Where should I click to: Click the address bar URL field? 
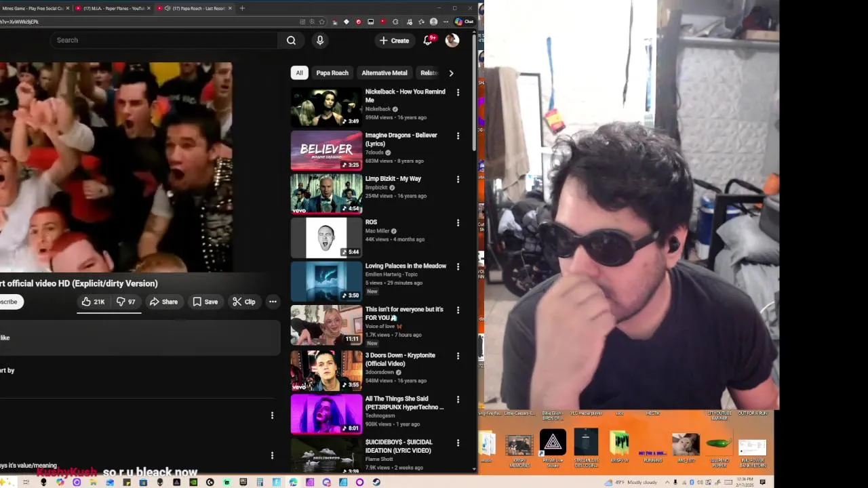(x=149, y=22)
